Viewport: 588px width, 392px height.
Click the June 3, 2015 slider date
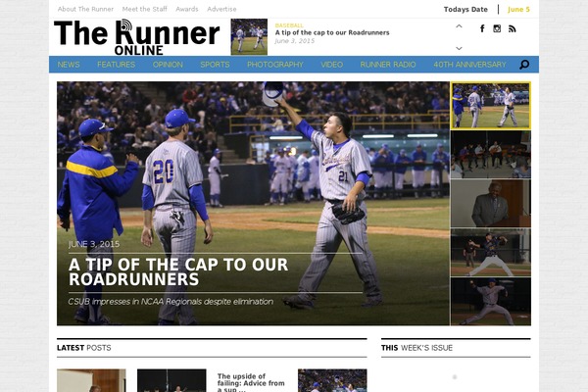click(x=94, y=244)
